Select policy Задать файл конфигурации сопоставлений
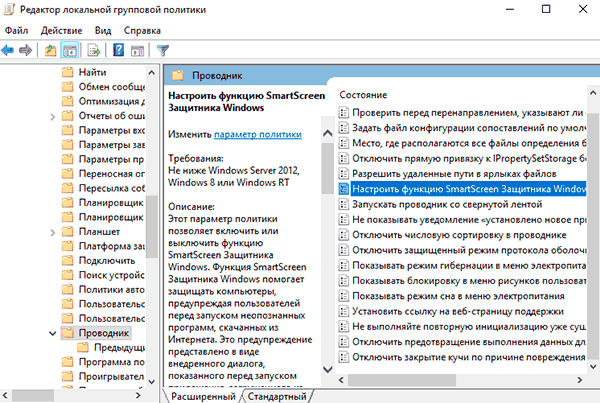The image size is (600, 403). pos(462,128)
